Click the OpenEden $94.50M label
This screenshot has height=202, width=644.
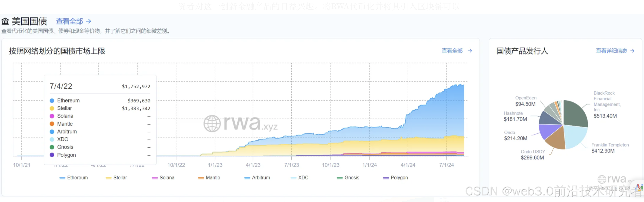coord(526,101)
